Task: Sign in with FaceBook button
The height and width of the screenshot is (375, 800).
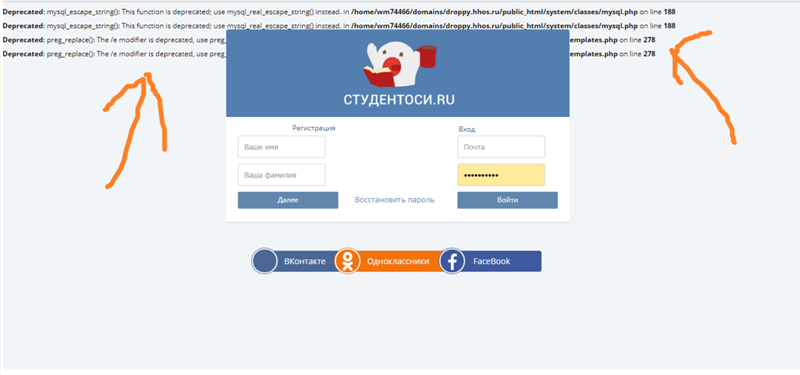Action: 490,261
